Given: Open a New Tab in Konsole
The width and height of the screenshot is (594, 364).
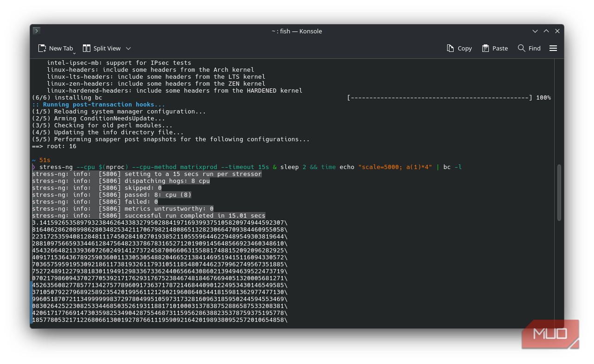Looking at the screenshot, I should pyautogui.click(x=56, y=48).
